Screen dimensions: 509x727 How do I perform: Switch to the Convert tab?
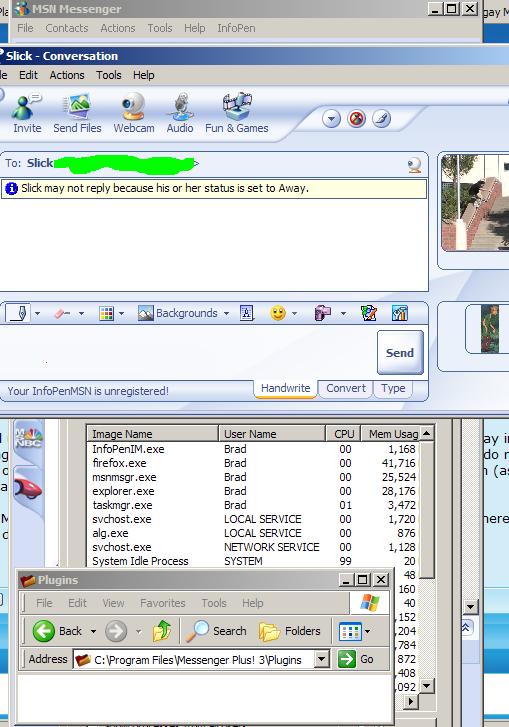point(346,389)
